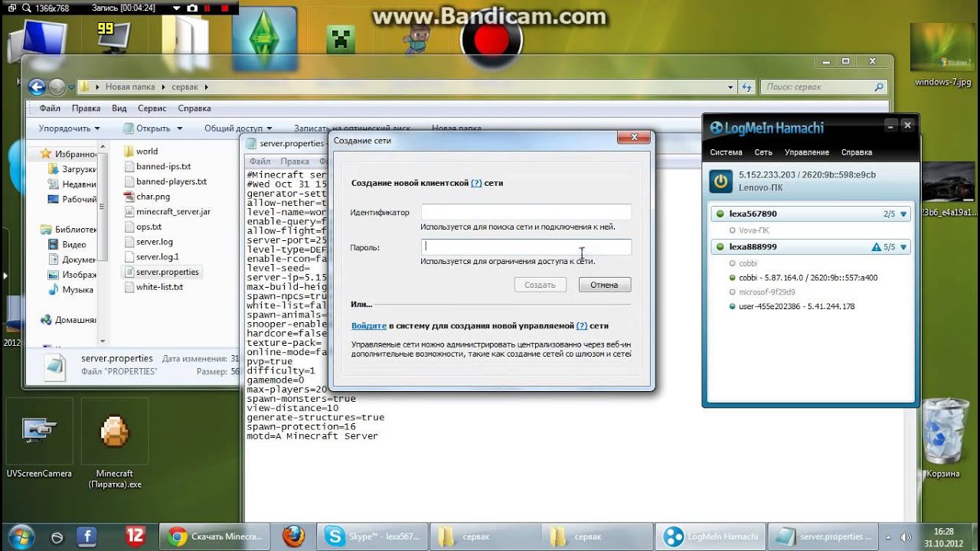
Task: Open Музыка library in the Explorer sidebar
Action: (x=70, y=290)
